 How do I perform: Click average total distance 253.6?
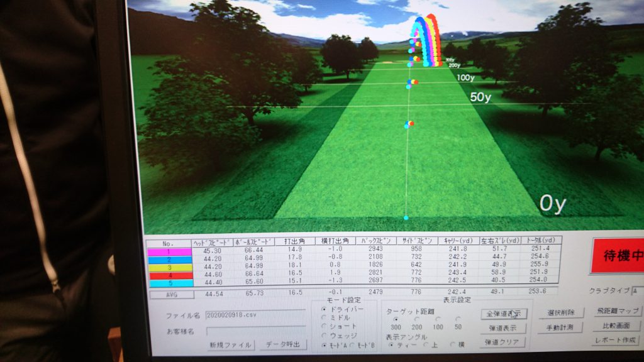(x=537, y=291)
